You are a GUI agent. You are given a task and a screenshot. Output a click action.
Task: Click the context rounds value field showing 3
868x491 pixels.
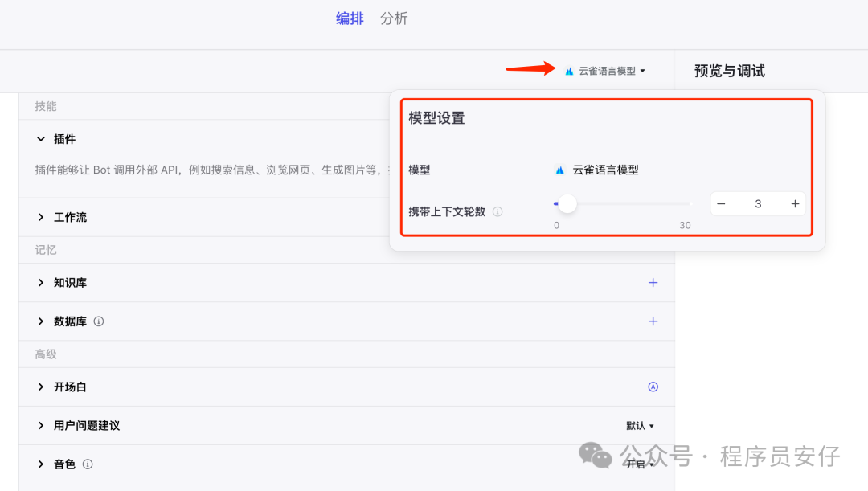click(758, 203)
